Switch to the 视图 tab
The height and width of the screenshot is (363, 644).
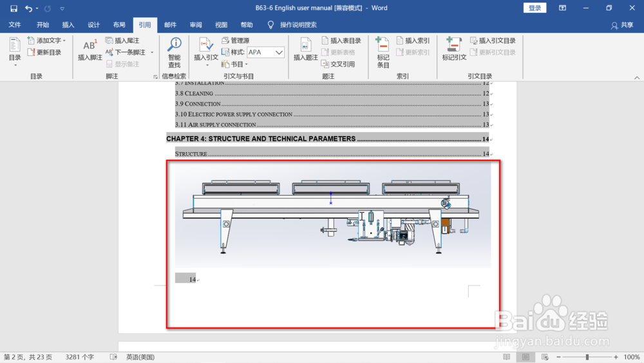tap(221, 25)
